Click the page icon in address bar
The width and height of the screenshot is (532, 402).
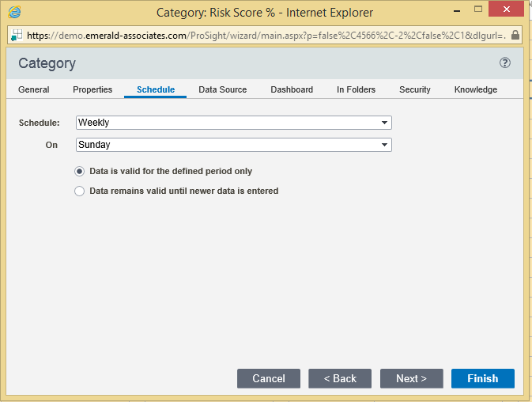point(17,35)
